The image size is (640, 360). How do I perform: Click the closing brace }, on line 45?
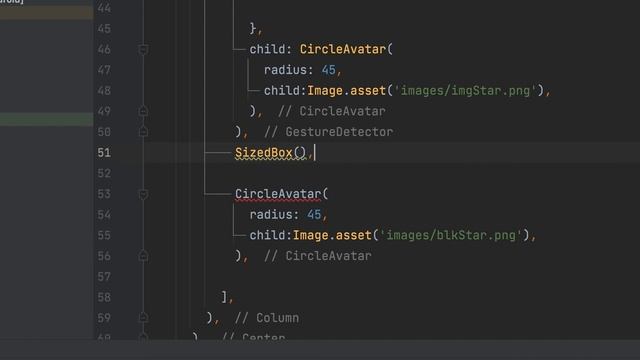point(256,29)
